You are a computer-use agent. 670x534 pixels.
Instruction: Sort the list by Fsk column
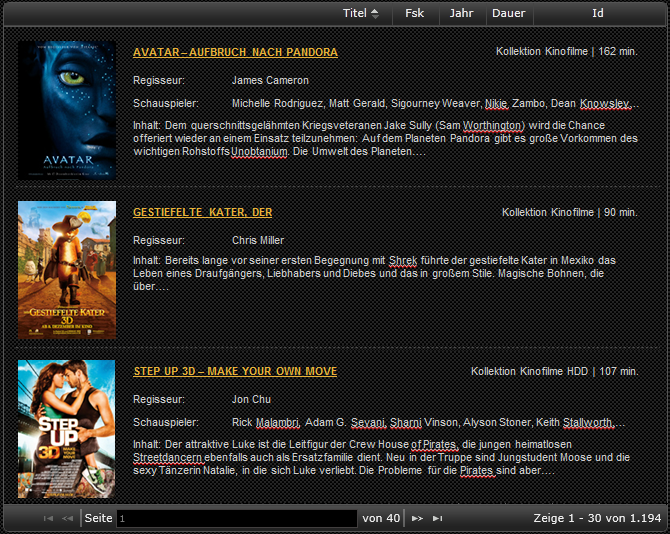tap(414, 13)
